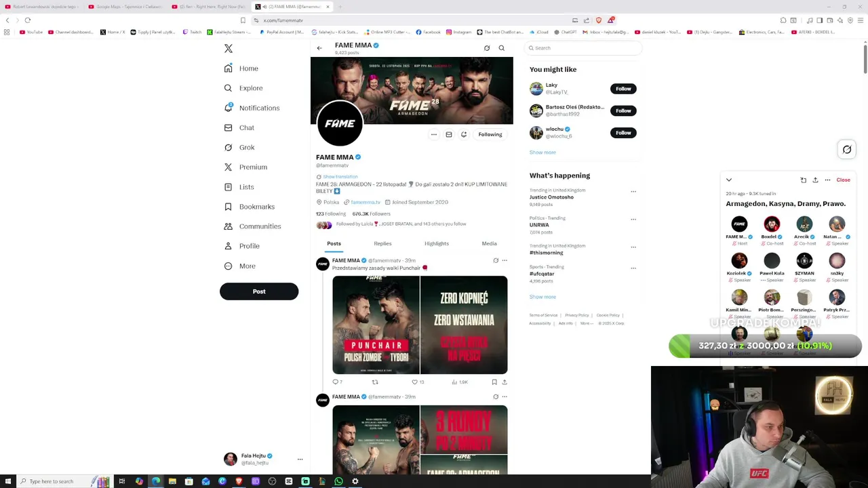Share the Punchair post
The image size is (868, 488).
pos(505,382)
